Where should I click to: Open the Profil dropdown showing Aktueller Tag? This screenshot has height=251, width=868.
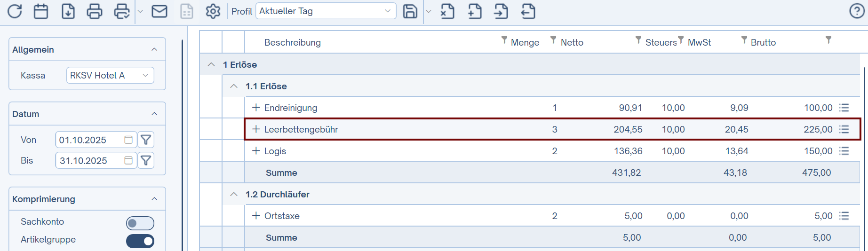pyautogui.click(x=326, y=11)
